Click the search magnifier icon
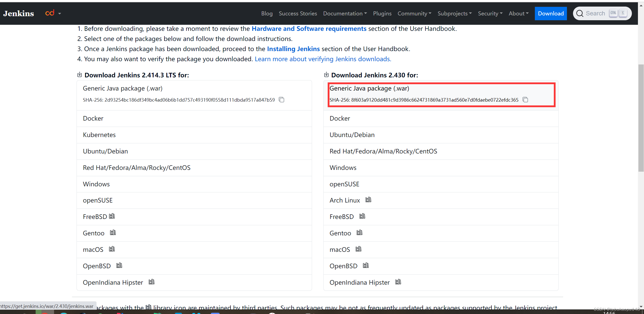The image size is (644, 314). click(x=580, y=13)
